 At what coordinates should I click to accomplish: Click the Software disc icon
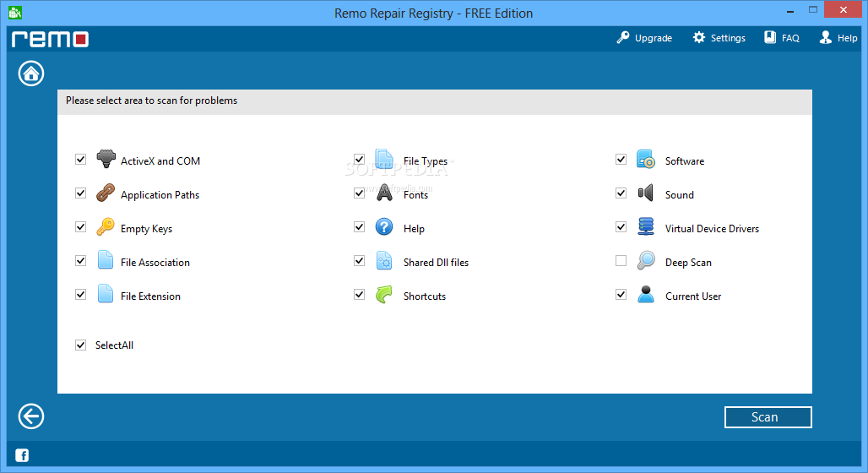click(645, 159)
